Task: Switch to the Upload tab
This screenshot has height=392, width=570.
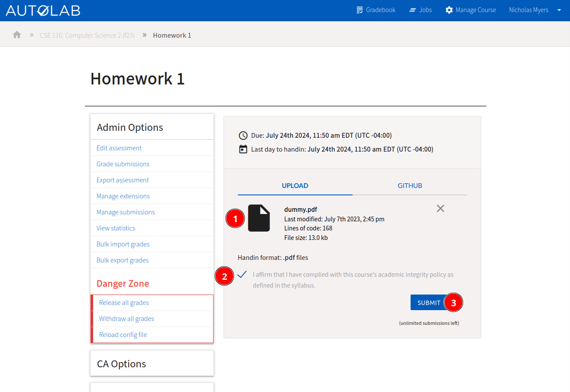Action: (295, 185)
